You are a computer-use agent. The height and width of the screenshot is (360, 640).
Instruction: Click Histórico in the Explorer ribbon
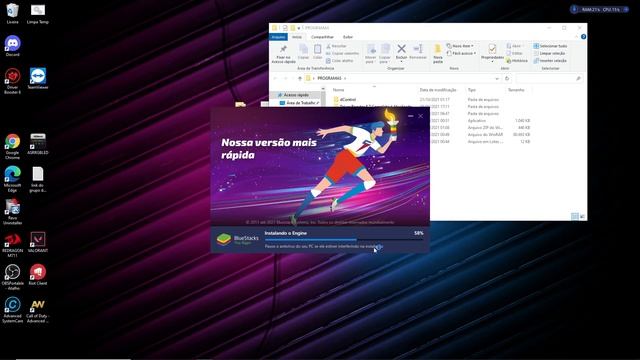coord(517,60)
